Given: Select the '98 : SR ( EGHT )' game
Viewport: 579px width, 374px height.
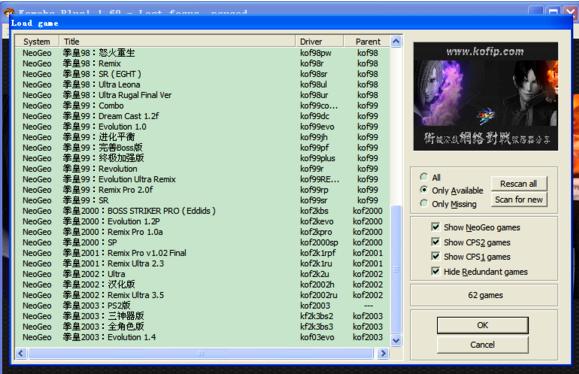Looking at the screenshot, I should 202,74.
